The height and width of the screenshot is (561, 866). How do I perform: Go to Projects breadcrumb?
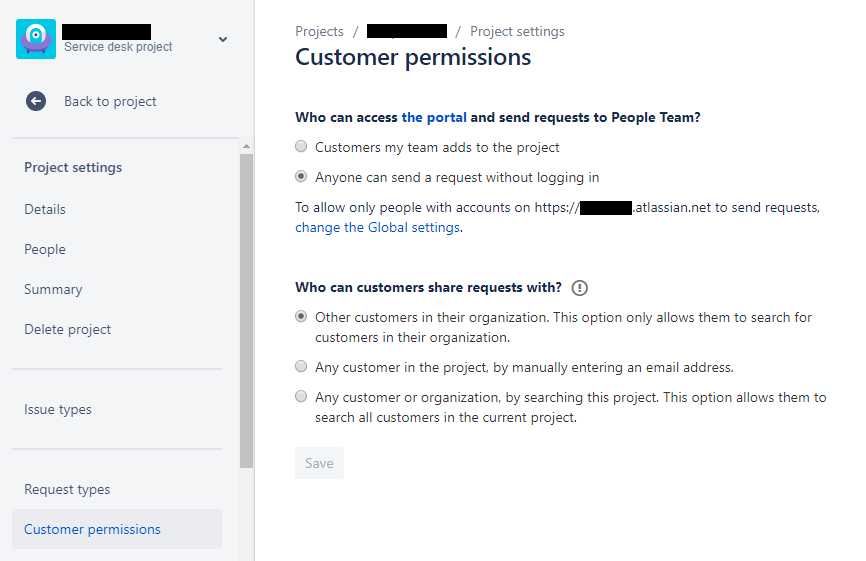[x=319, y=31]
